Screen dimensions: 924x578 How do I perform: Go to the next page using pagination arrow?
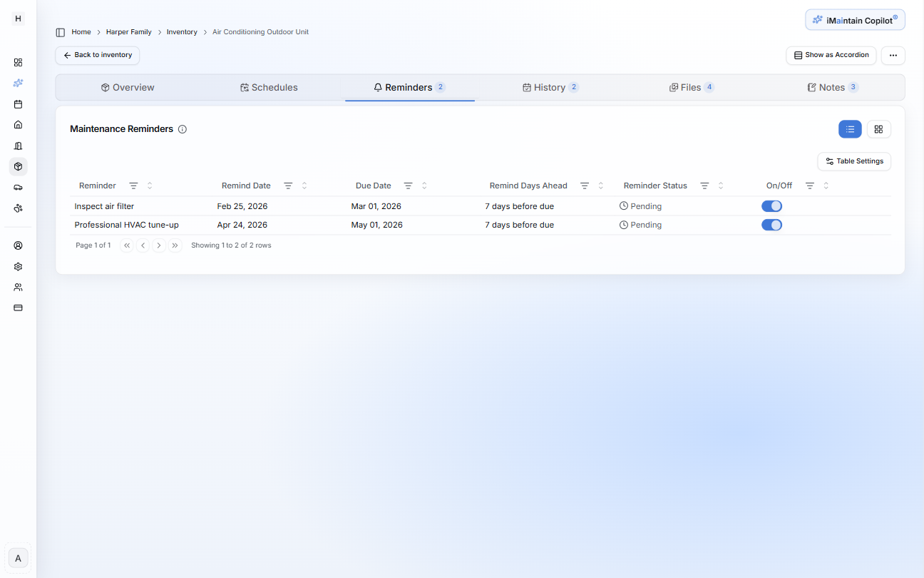coord(158,245)
